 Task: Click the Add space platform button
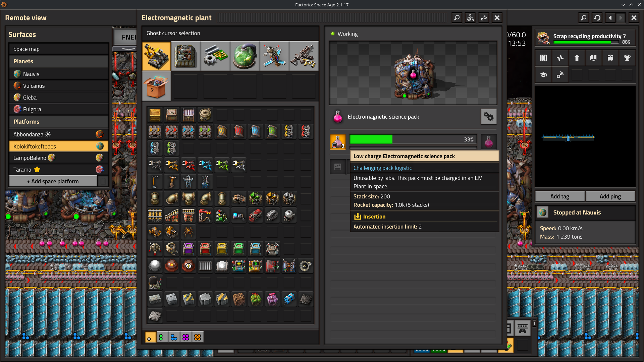point(53,181)
